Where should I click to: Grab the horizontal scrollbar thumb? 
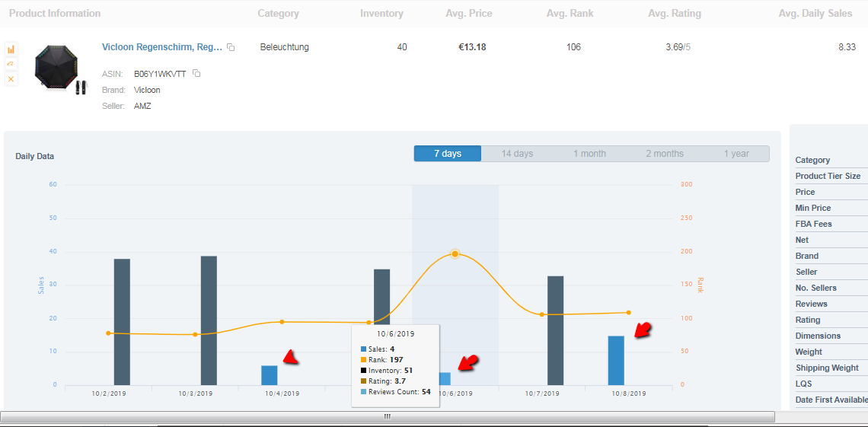[388, 416]
